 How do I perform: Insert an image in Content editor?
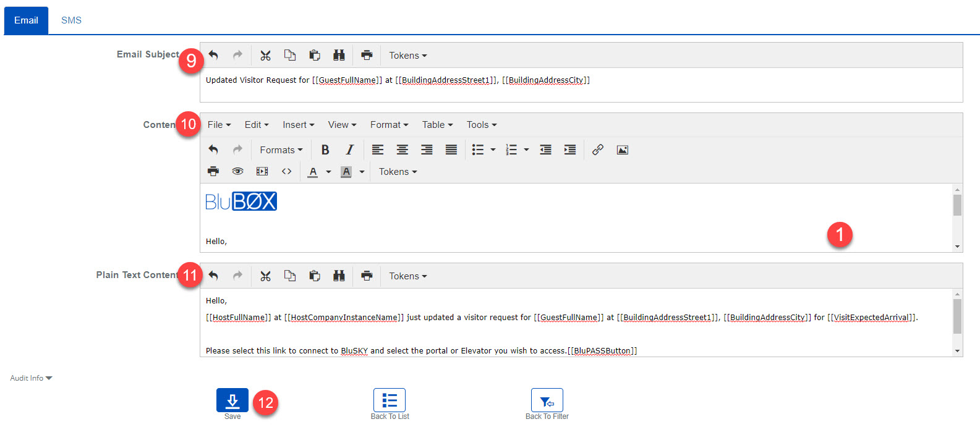click(x=622, y=150)
